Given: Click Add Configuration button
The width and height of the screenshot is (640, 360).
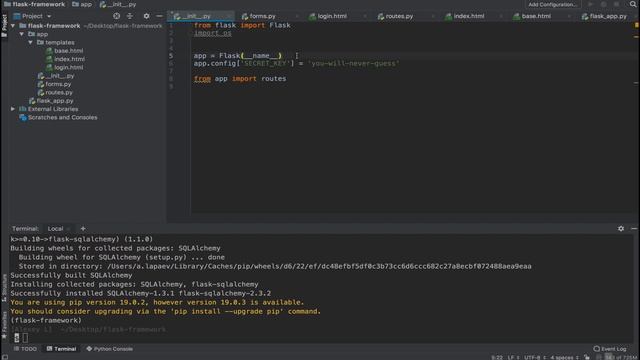Looking at the screenshot, I should pos(553,4).
